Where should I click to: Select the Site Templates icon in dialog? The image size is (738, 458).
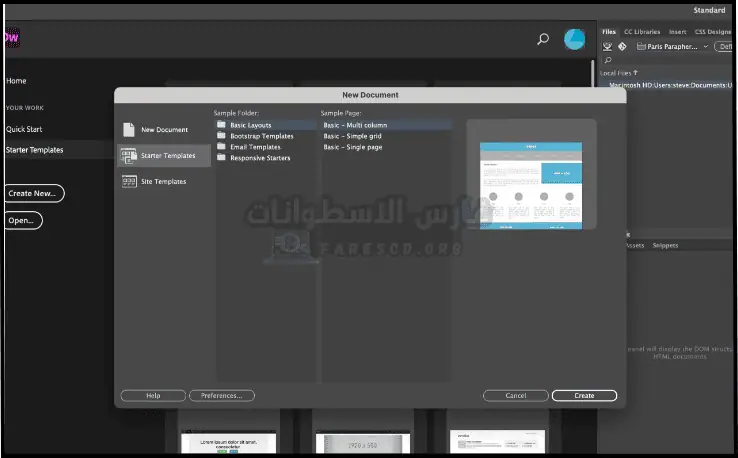click(x=129, y=181)
